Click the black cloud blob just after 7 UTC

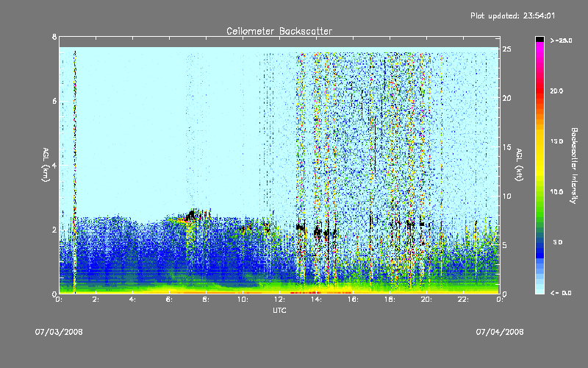coord(191,215)
